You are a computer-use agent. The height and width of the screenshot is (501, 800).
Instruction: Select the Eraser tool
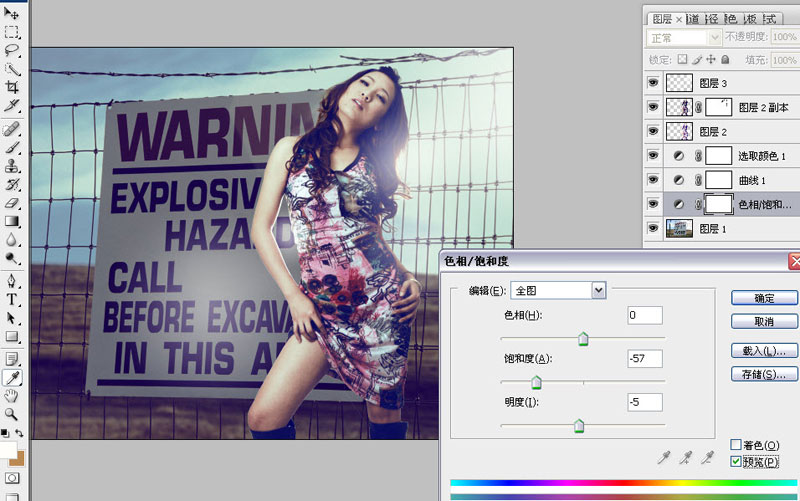11,203
